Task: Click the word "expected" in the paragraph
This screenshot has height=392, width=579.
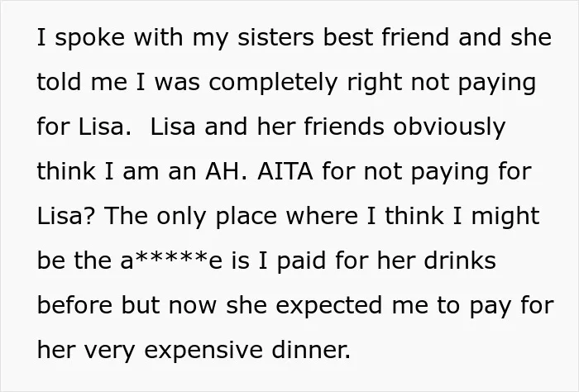Action: [x=329, y=307]
